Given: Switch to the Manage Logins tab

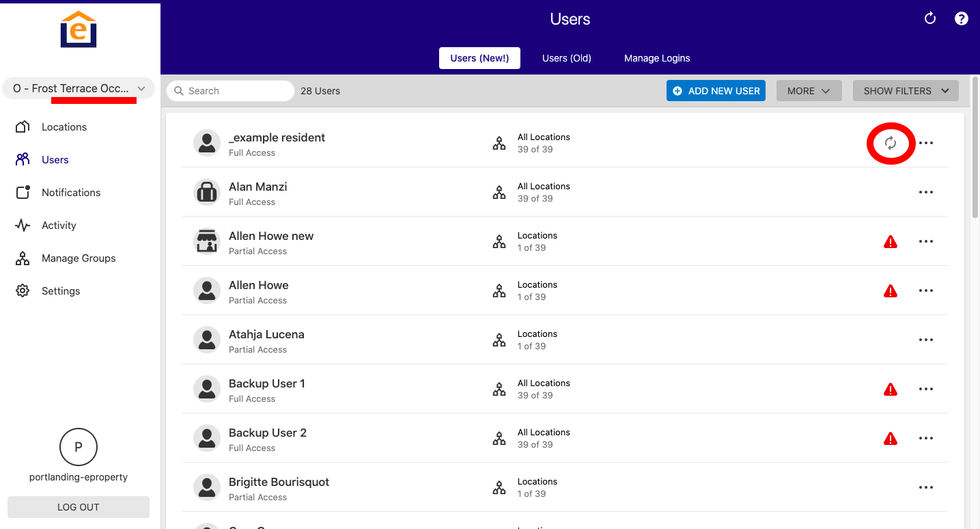Looking at the screenshot, I should (x=657, y=58).
